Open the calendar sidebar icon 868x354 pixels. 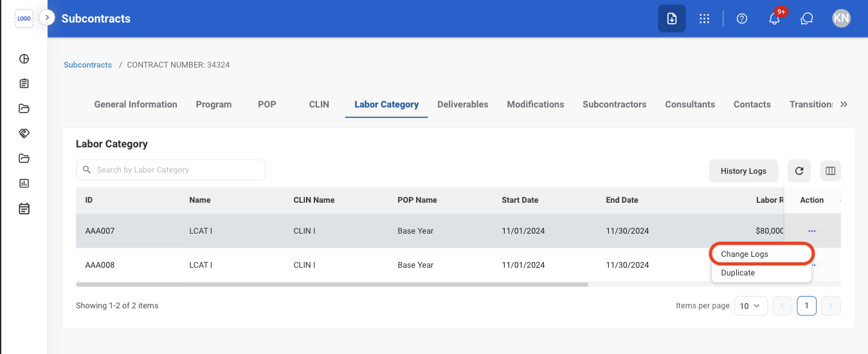coord(24,209)
